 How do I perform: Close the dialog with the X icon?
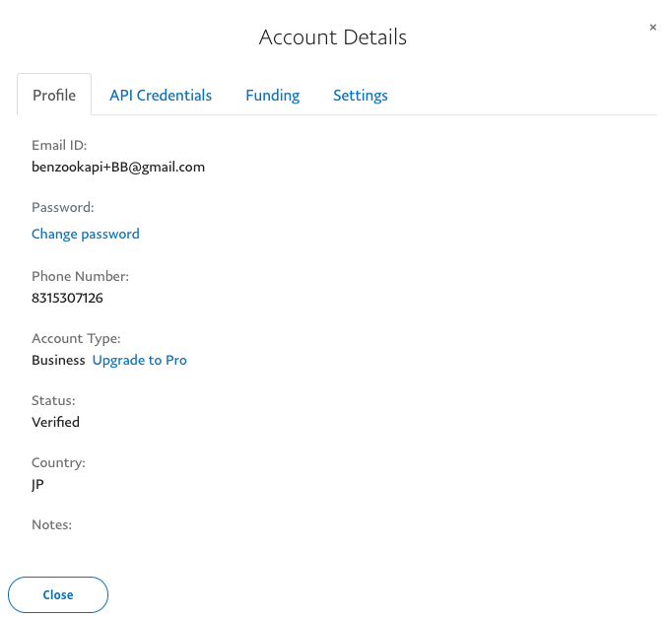click(652, 28)
